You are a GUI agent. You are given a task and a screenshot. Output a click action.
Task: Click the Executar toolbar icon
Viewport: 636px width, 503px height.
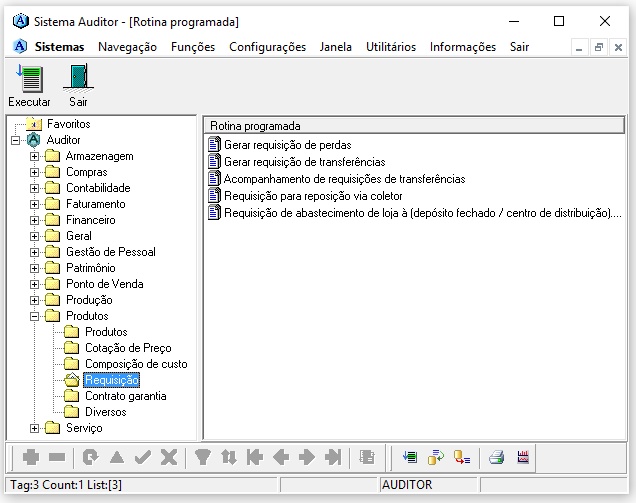[x=29, y=79]
